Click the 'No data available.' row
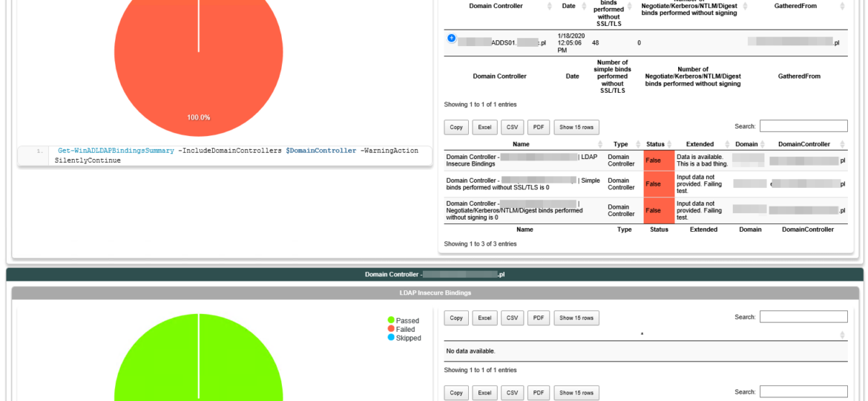Screen dimensions: 868x401 point(645,351)
